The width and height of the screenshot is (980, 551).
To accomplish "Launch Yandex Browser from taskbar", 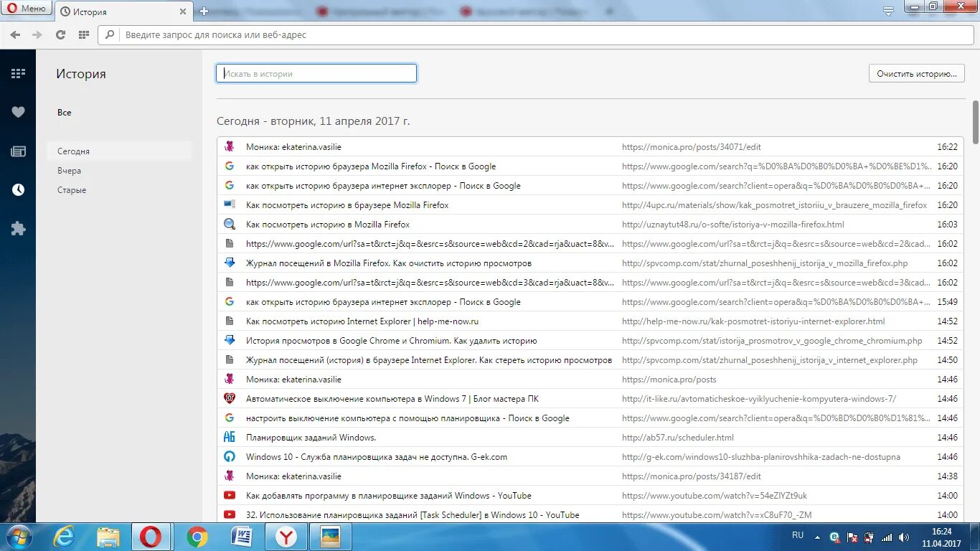I will [x=286, y=537].
